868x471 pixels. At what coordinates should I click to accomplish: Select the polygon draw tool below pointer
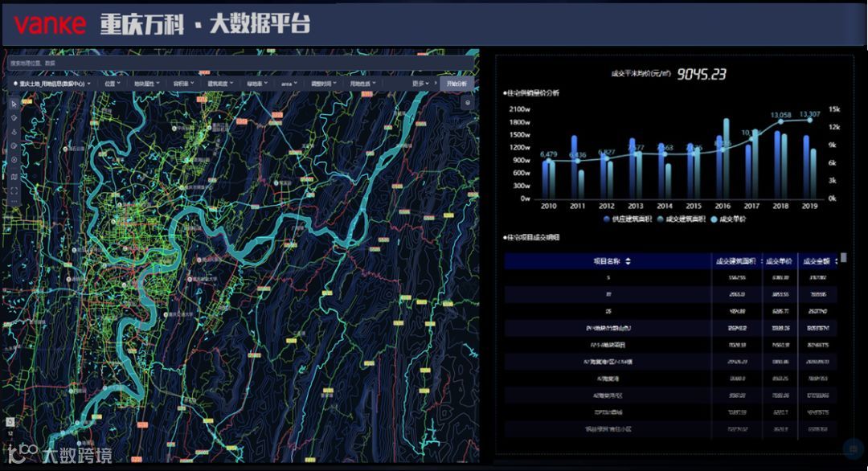14,118
